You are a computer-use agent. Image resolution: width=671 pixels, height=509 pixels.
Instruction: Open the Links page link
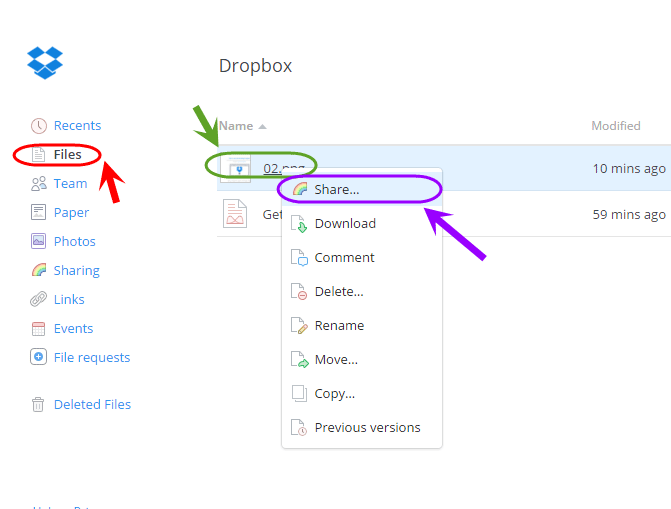point(69,299)
